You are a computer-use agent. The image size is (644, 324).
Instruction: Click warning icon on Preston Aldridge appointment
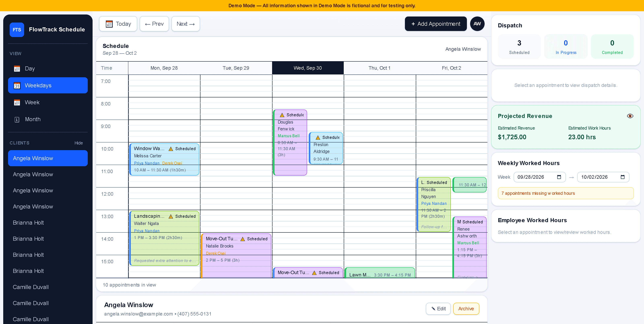click(318, 138)
